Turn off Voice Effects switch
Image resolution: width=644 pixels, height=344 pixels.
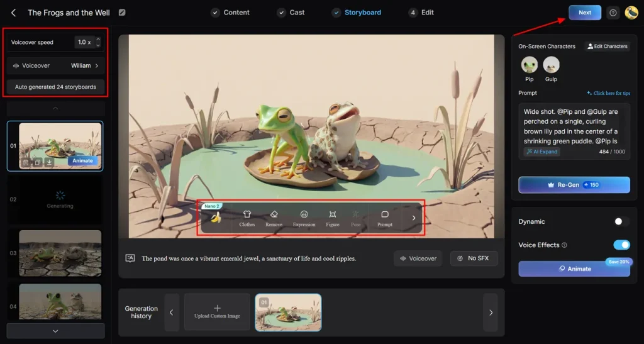[621, 245]
